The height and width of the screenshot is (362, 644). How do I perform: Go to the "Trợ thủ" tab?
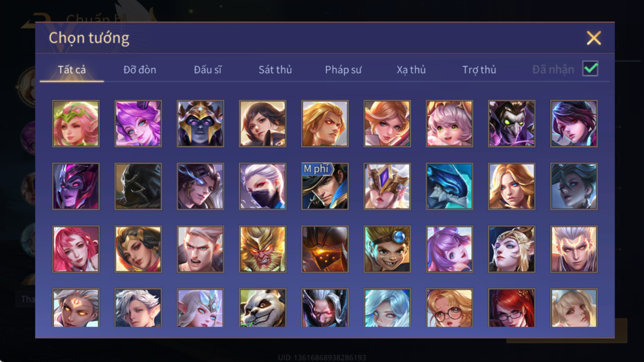(479, 70)
